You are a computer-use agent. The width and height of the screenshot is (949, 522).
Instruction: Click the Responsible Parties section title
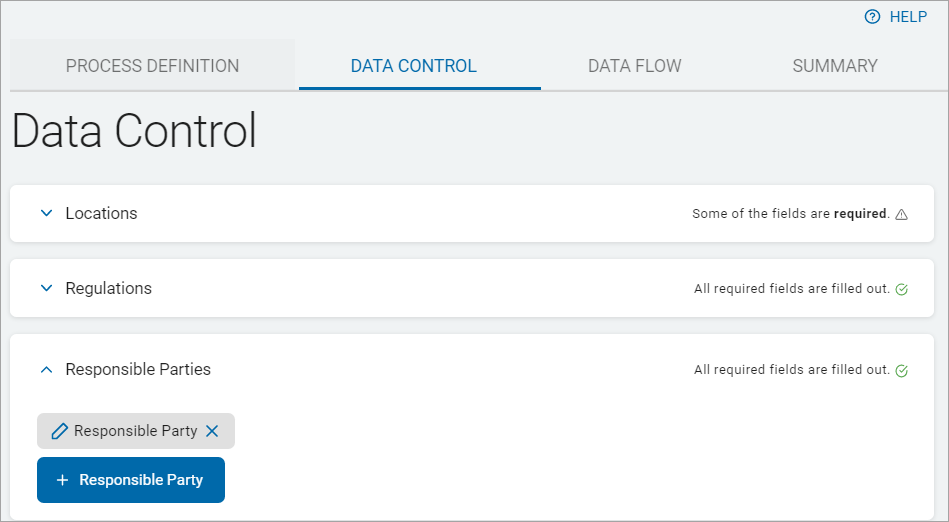point(138,369)
